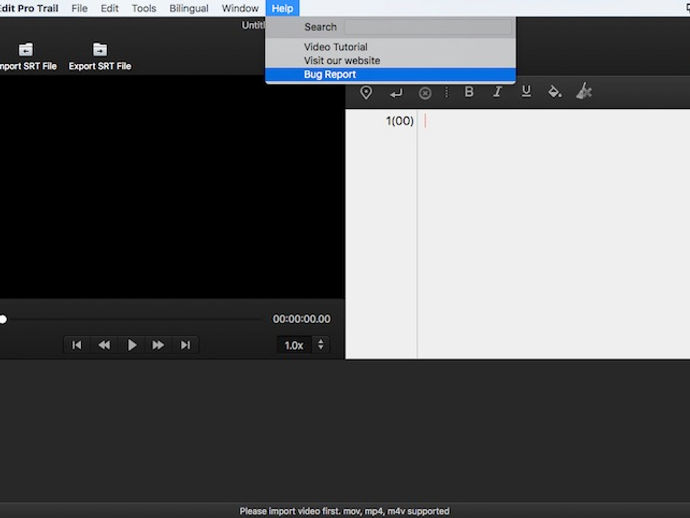Open the paint bucket color fill tool

click(x=554, y=92)
